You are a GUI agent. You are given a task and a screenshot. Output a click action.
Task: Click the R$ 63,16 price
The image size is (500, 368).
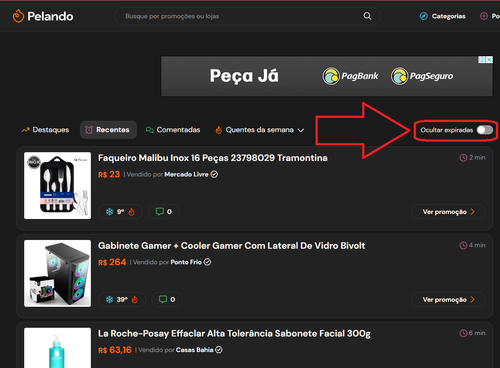[x=115, y=350]
